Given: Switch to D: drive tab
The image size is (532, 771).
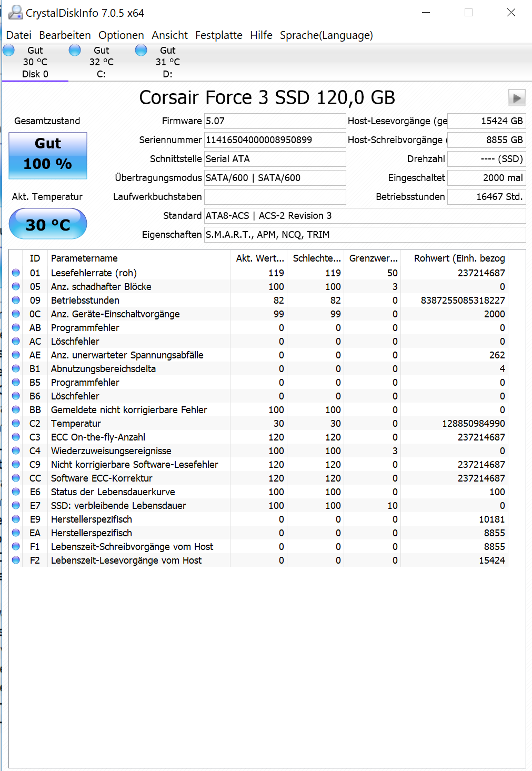Looking at the screenshot, I should pos(168,62).
